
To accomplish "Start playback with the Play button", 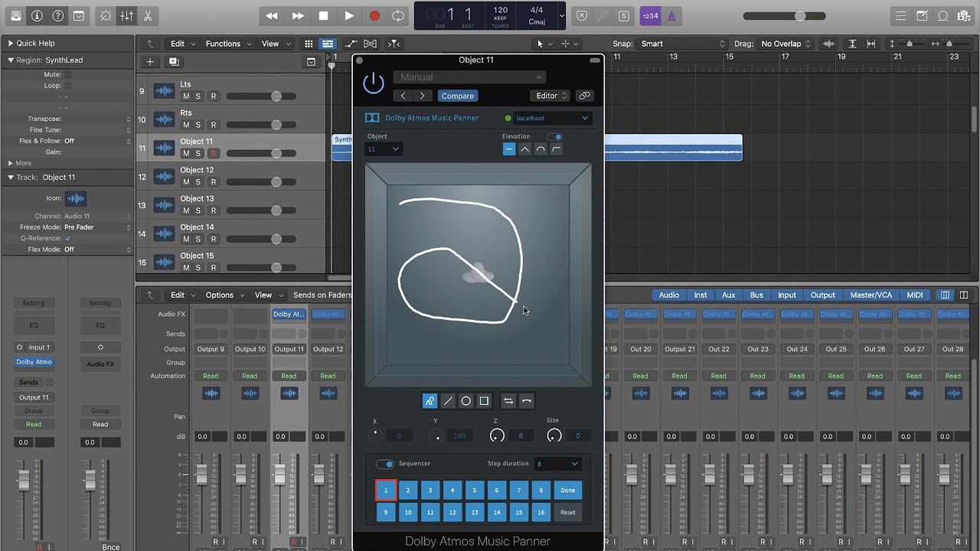I will click(349, 15).
